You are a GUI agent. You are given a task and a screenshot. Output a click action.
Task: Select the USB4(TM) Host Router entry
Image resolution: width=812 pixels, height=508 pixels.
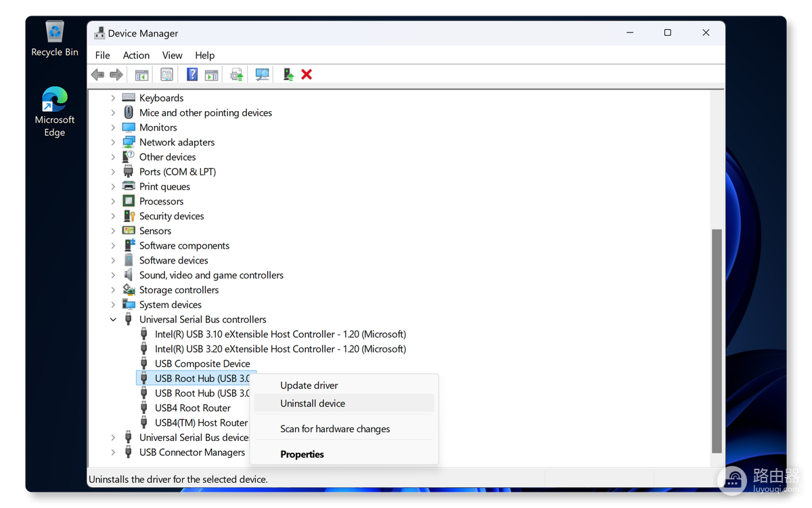201,423
